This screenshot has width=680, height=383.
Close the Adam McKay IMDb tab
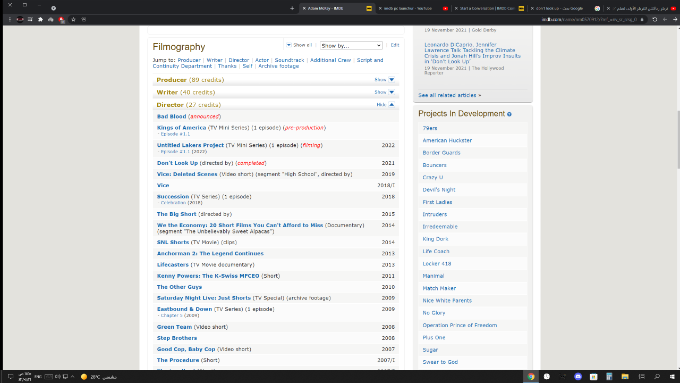[304, 8]
